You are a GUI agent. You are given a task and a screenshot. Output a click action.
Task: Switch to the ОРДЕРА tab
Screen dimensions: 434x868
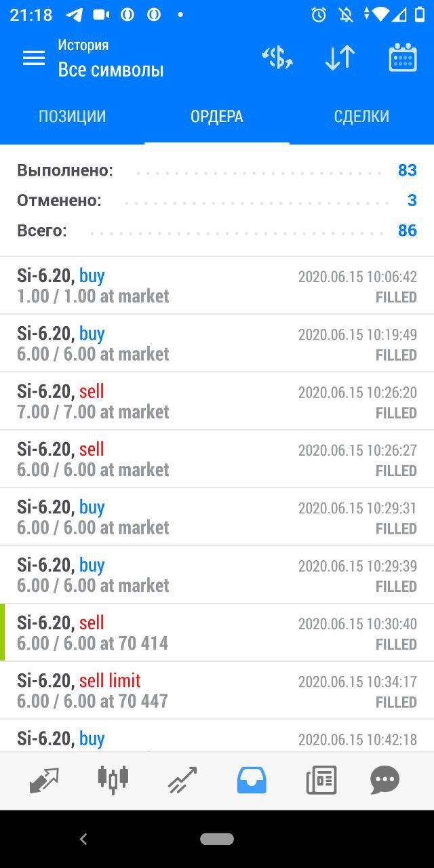[x=217, y=117]
